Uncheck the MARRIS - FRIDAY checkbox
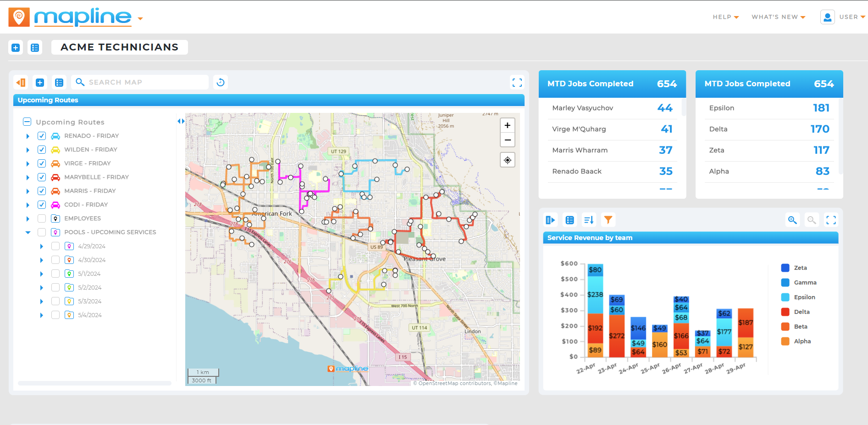Viewport: 868px width, 425px height. click(42, 191)
